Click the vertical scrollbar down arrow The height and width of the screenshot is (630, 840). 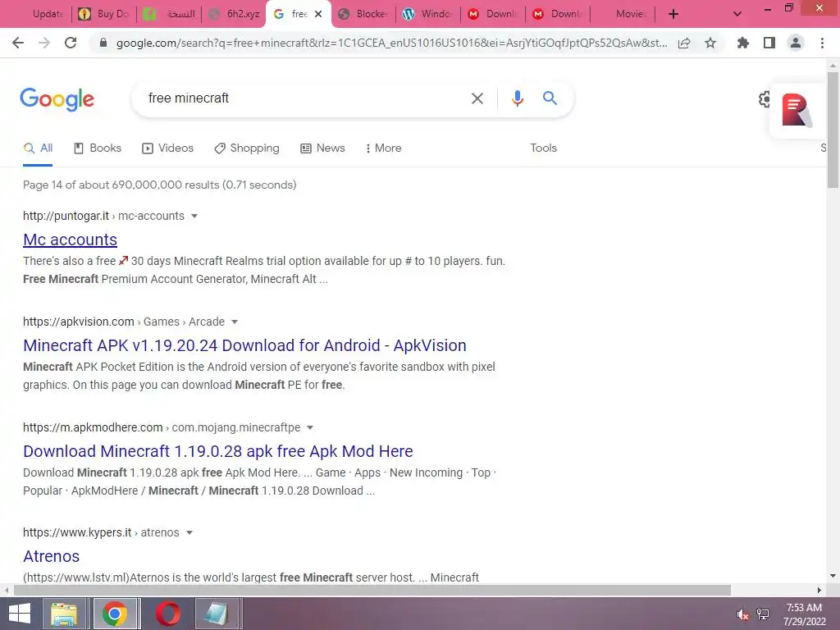tap(833, 576)
